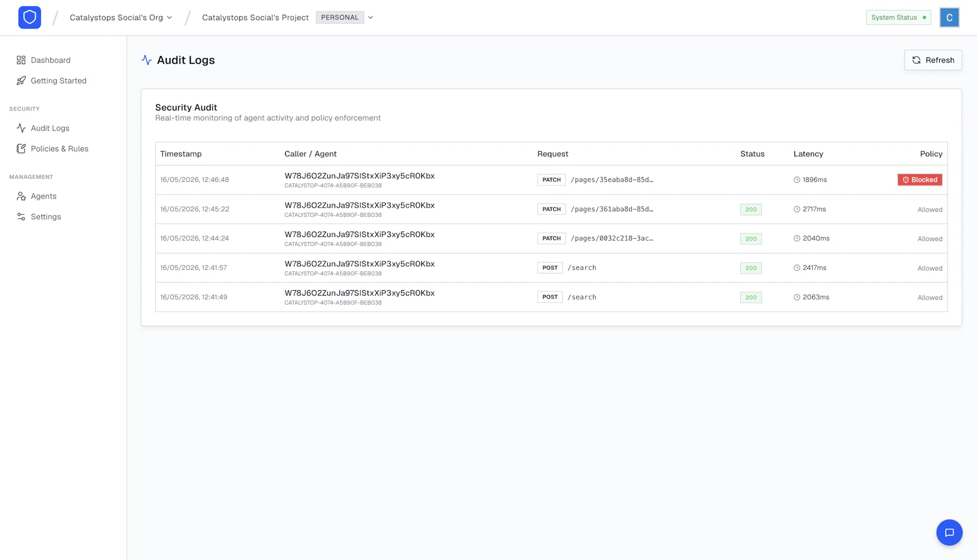Check the System Status indicator
Viewport: 977px width, 560px height.
click(898, 18)
